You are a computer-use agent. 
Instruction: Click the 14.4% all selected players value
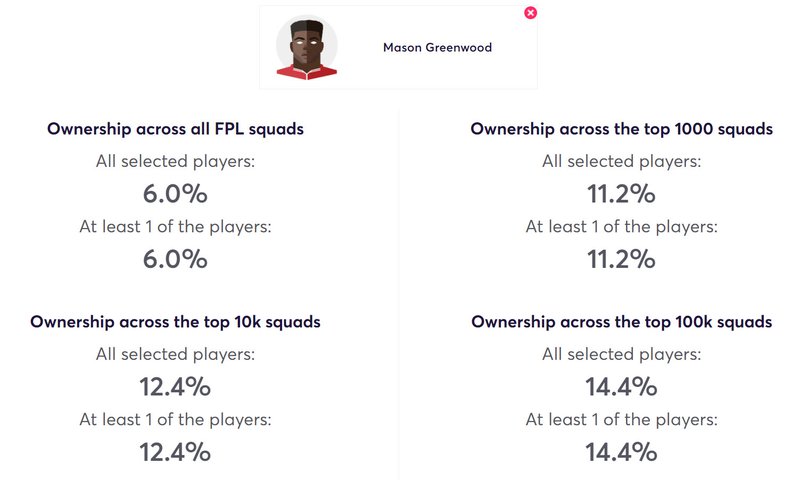coord(621,387)
